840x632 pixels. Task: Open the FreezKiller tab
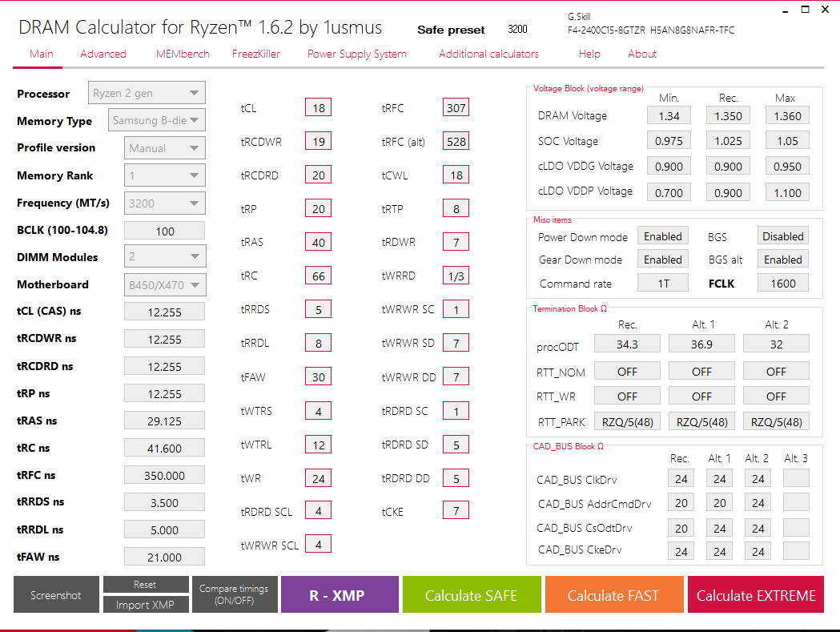pyautogui.click(x=255, y=54)
